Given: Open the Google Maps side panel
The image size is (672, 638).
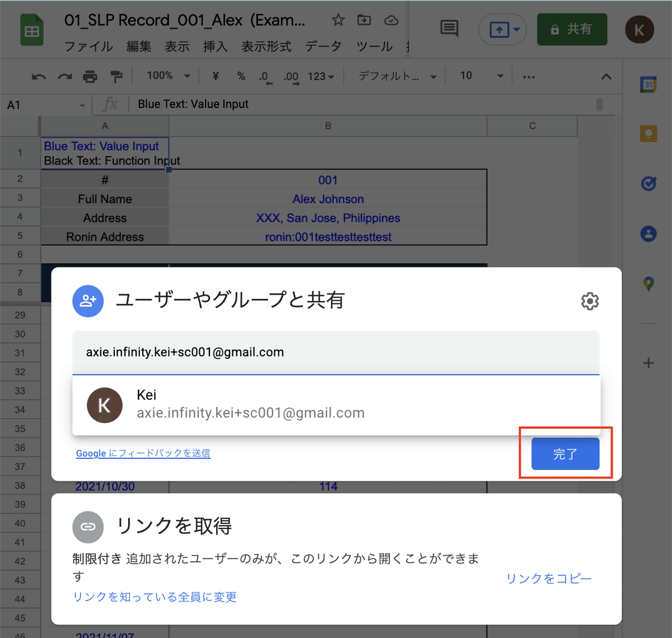Looking at the screenshot, I should [648, 284].
